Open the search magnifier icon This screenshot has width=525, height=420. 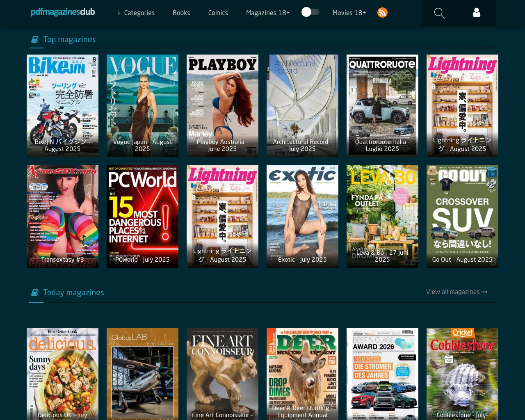tap(439, 13)
